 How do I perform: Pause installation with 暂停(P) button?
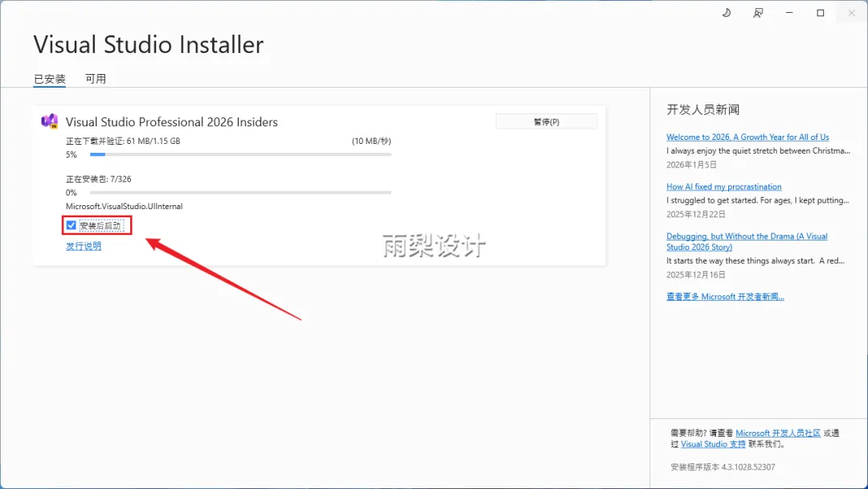tap(547, 121)
